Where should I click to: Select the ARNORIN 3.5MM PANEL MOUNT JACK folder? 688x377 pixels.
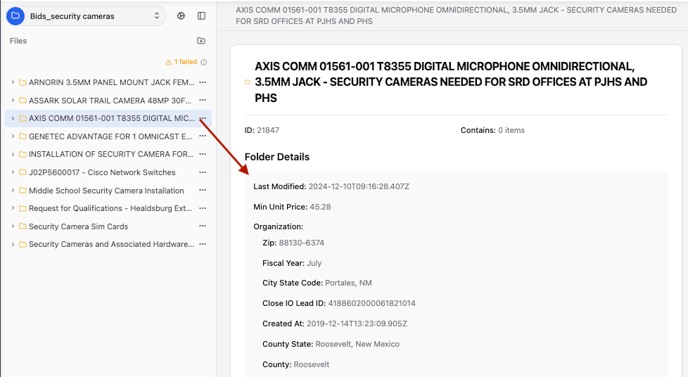point(111,82)
